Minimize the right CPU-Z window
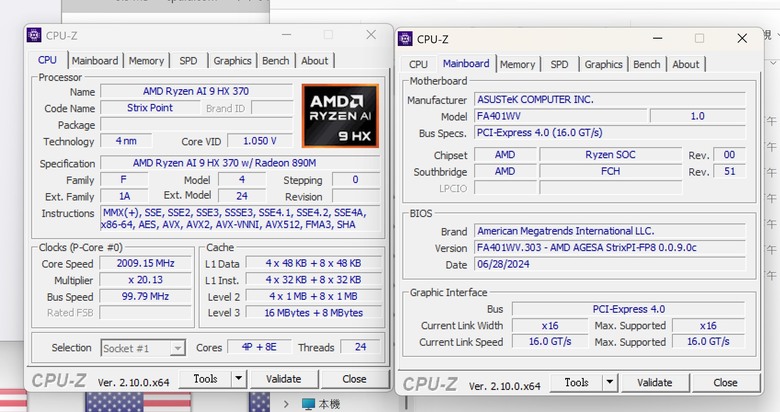The height and width of the screenshot is (412, 780). click(658, 38)
